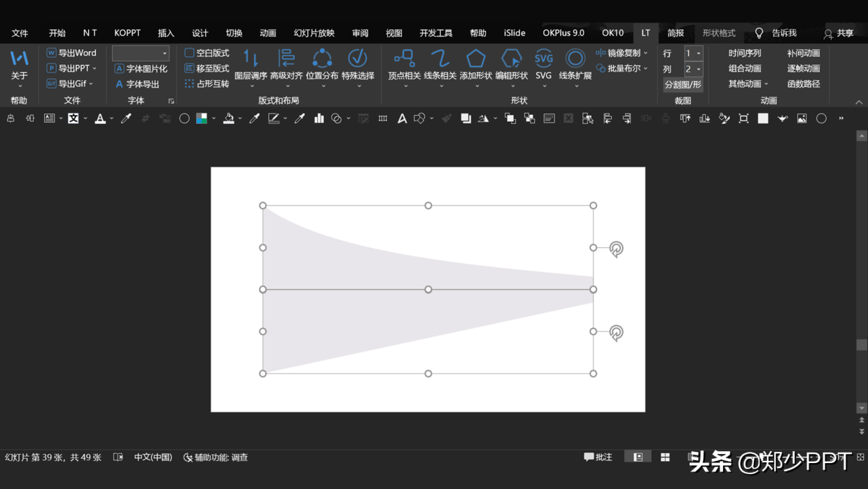Click the bar chart icon in quick toolbar
The image size is (868, 489).
319,119
